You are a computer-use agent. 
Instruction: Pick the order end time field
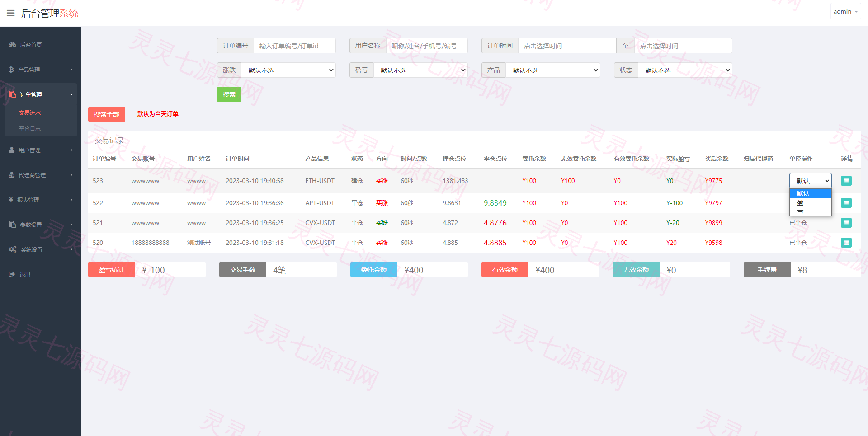pyautogui.click(x=683, y=46)
